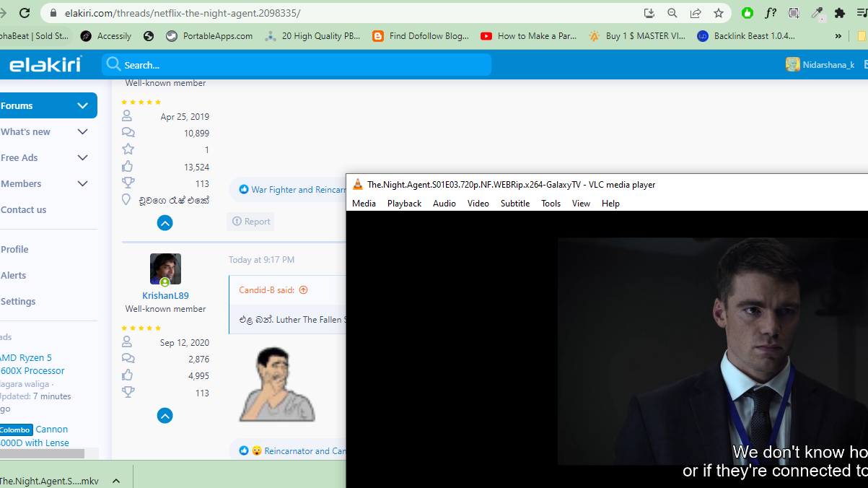Click the Today at 9:17 PM timestamp
This screenshot has height=488, width=868.
point(261,260)
